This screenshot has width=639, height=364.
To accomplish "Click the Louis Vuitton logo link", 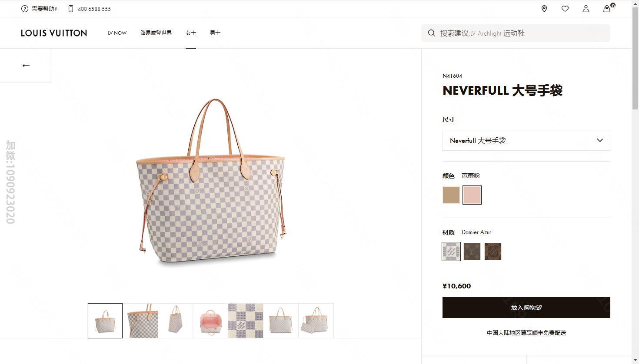I will (x=54, y=33).
